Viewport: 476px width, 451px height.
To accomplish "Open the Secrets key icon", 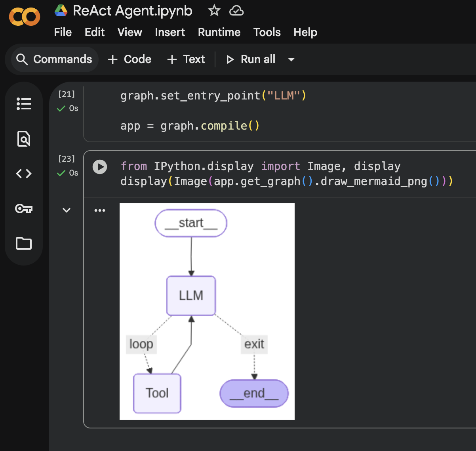I will pyautogui.click(x=24, y=208).
